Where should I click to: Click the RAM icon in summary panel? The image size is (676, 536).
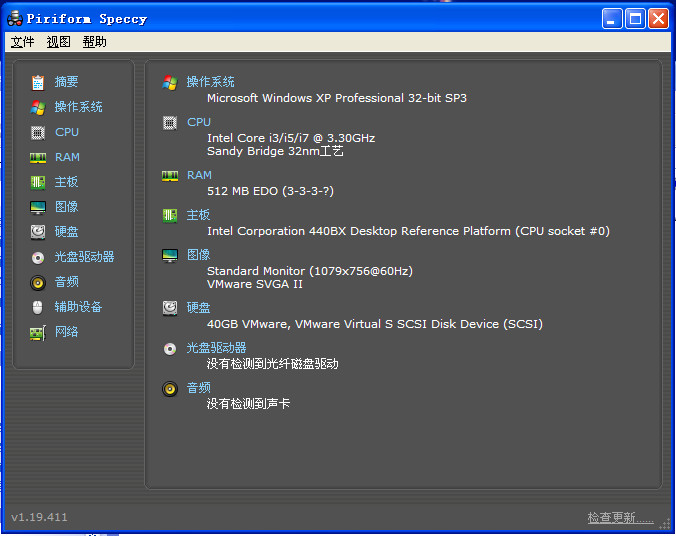[x=170, y=176]
